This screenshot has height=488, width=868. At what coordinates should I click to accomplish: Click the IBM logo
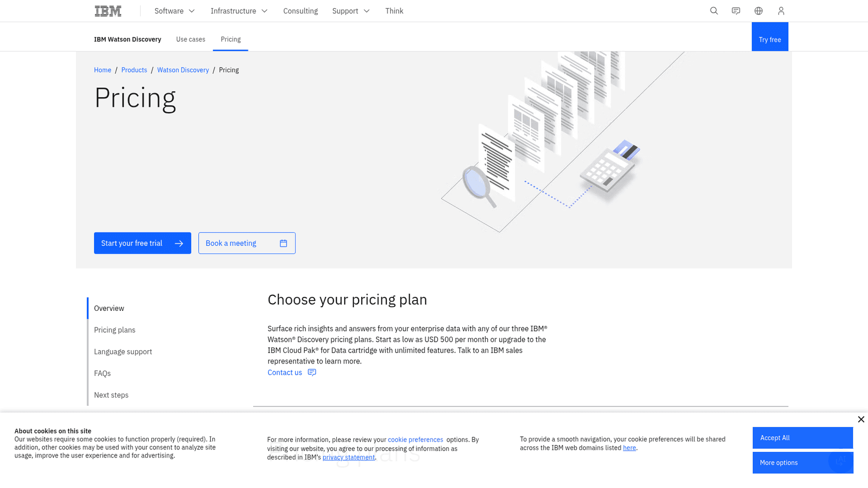tap(108, 11)
